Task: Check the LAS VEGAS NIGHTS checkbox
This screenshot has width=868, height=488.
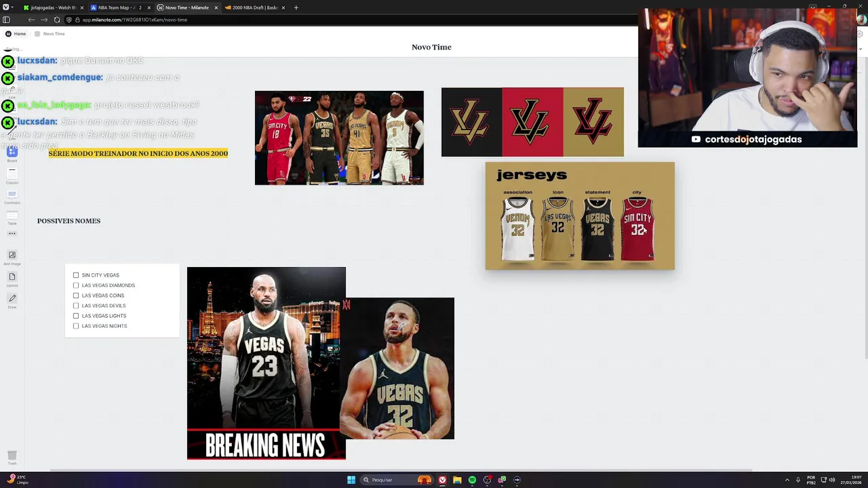Action: pyautogui.click(x=76, y=326)
